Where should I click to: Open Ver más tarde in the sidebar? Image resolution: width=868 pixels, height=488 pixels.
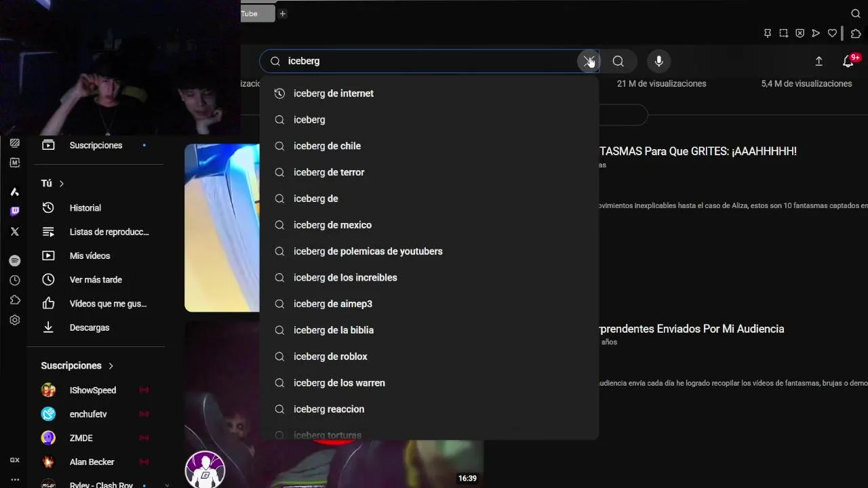point(96,280)
